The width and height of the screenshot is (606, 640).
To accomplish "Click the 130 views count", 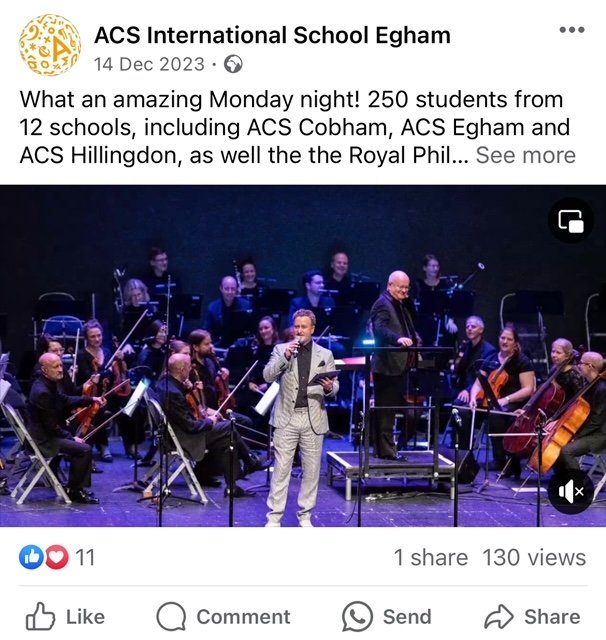I will (534, 558).
